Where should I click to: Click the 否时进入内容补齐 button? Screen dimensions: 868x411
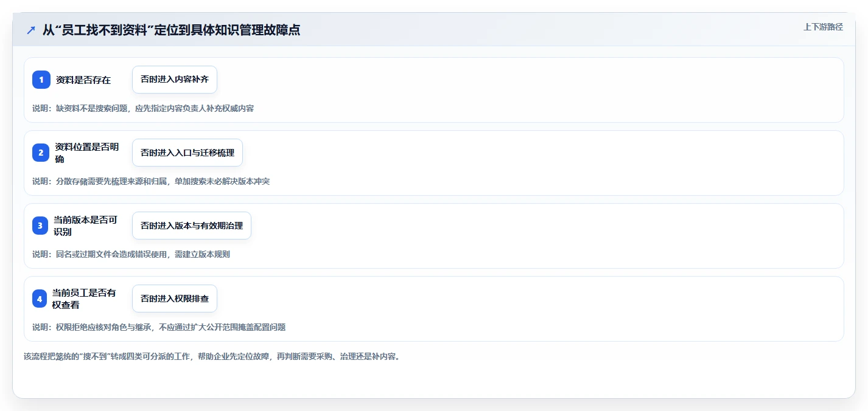pyautogui.click(x=175, y=80)
